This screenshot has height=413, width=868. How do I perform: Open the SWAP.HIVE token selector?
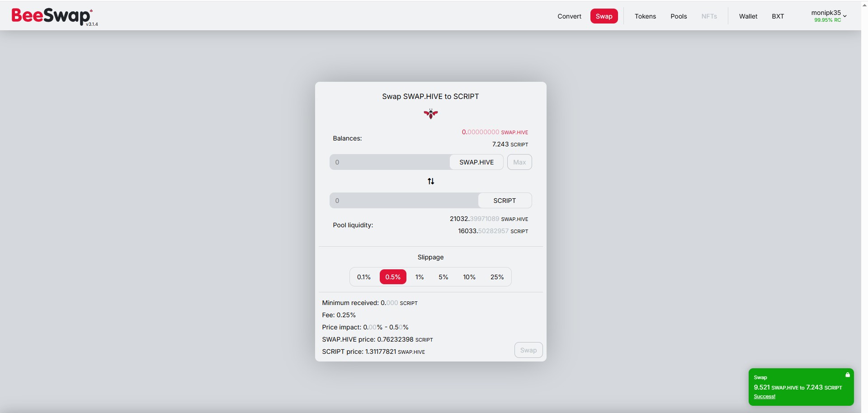[476, 162]
